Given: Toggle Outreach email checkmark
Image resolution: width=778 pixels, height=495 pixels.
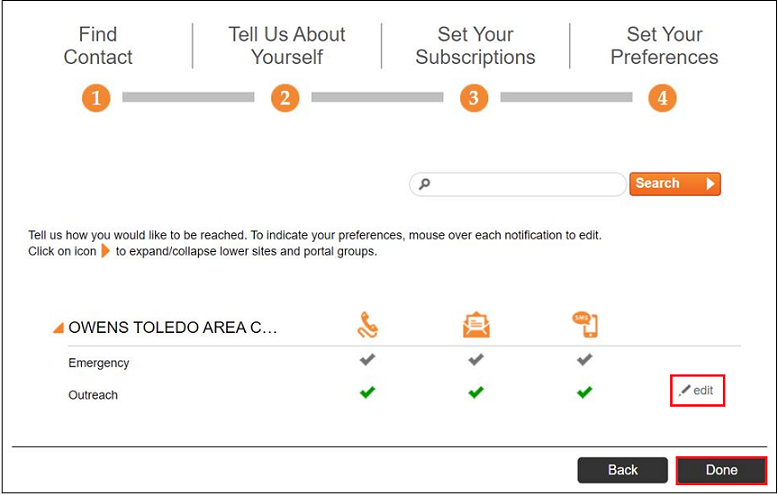Looking at the screenshot, I should [476, 393].
